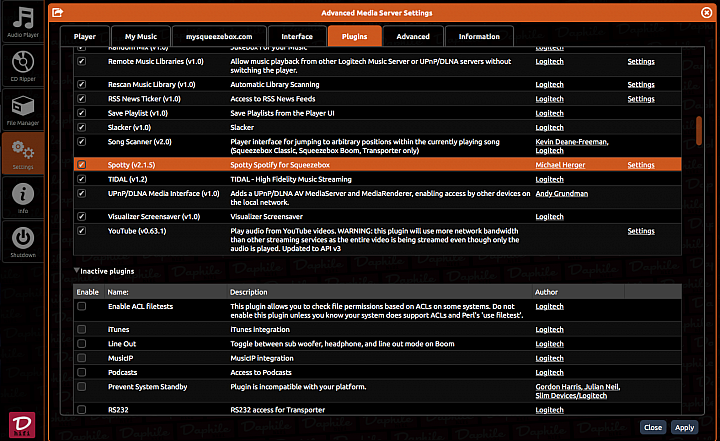
Task: Disable the Visualizer Screensaver plugin
Action: coord(82,216)
